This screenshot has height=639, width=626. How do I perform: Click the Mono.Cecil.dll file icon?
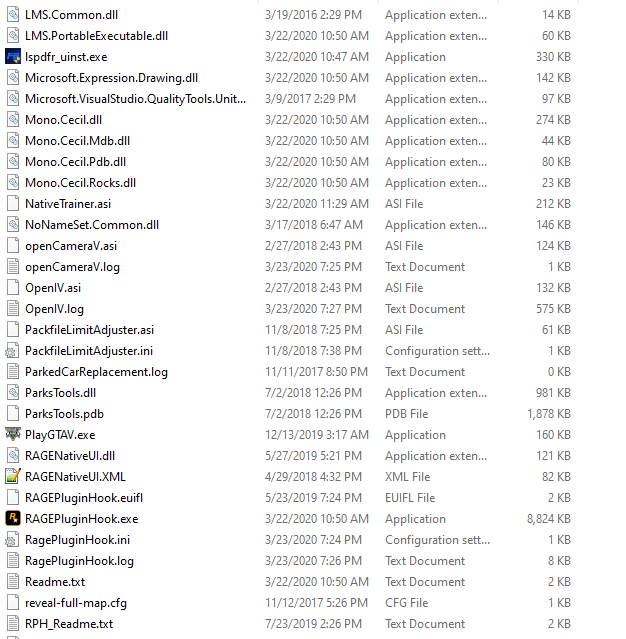coord(13,120)
